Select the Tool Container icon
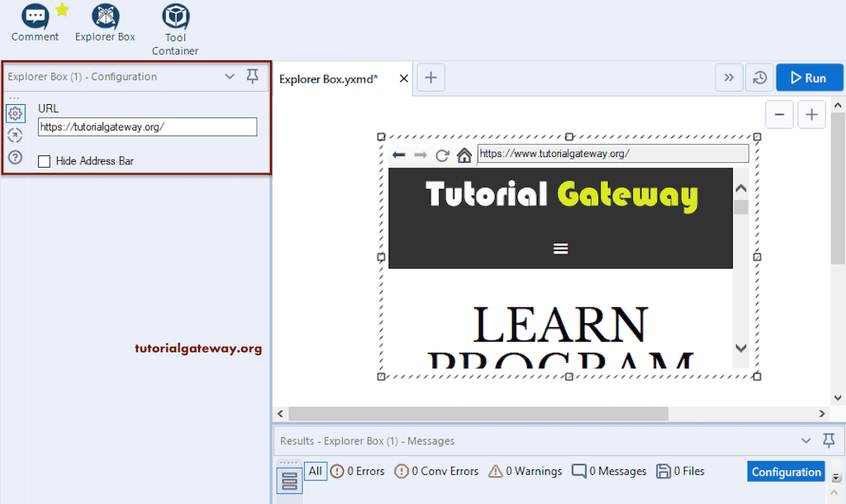846x504 pixels. pyautogui.click(x=174, y=18)
